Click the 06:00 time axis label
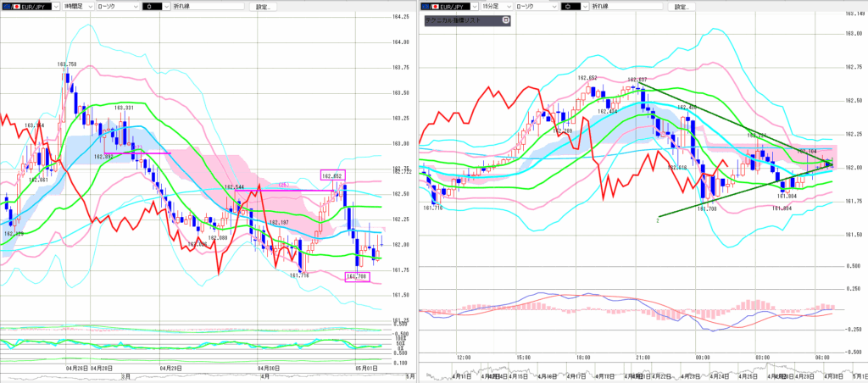This screenshot has height=383, width=868. [822, 357]
